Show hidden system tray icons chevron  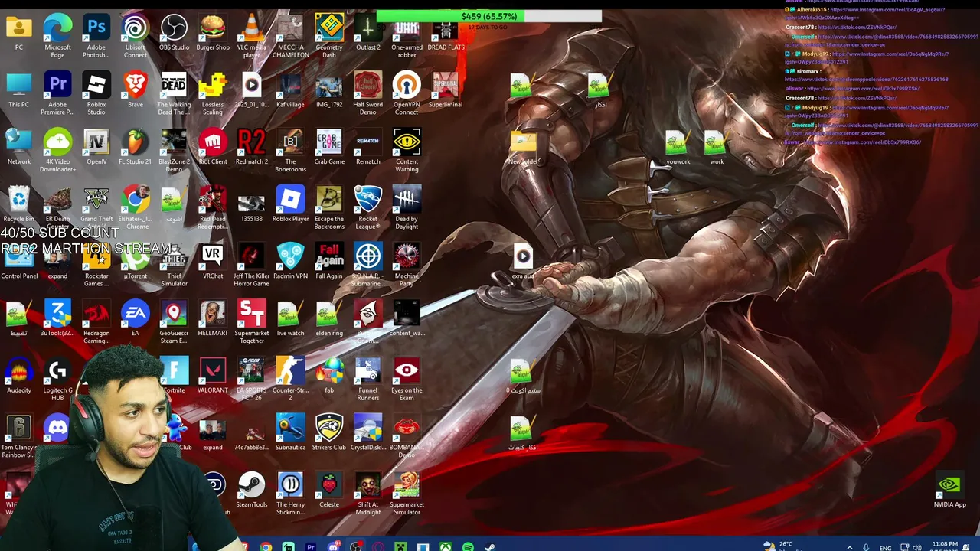tap(849, 547)
